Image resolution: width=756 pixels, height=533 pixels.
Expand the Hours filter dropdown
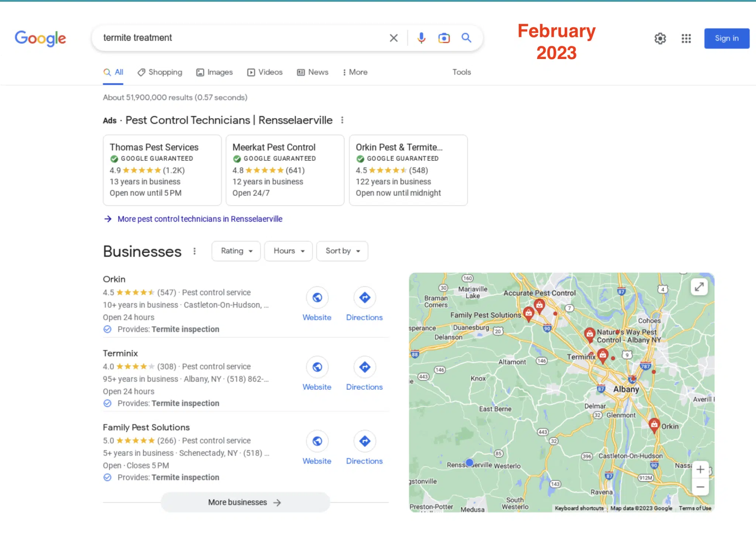(x=288, y=250)
